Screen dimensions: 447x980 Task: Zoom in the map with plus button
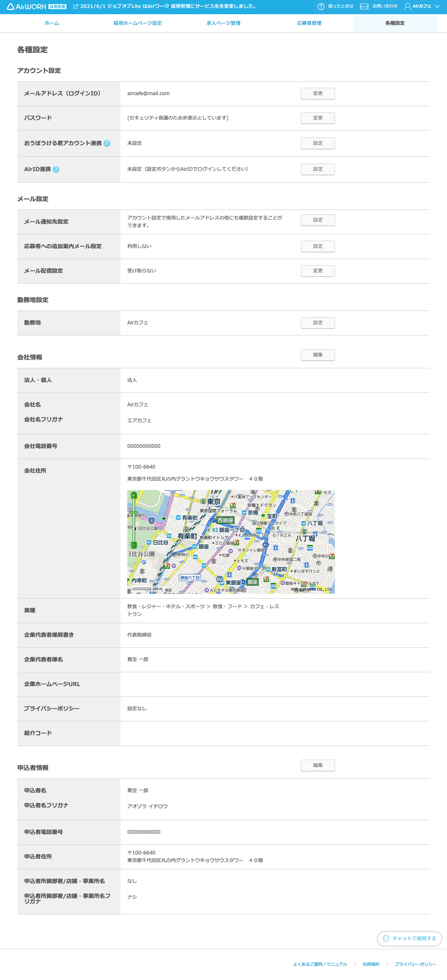point(134,495)
